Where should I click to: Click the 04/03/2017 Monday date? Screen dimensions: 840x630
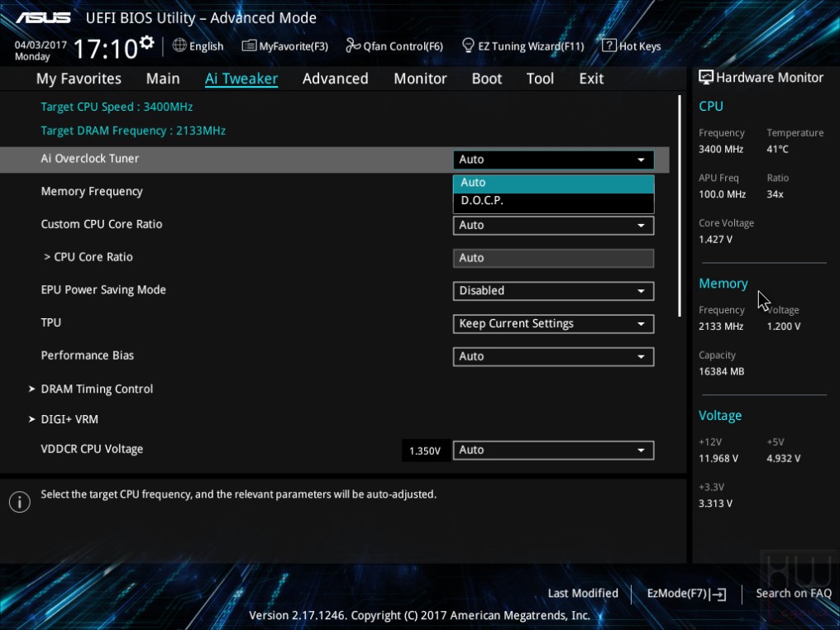click(41, 50)
